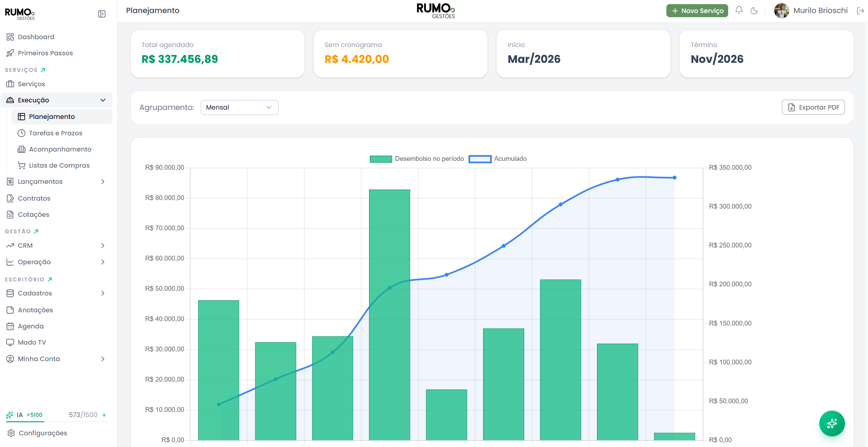Click the Agenda calendar icon

click(10, 326)
